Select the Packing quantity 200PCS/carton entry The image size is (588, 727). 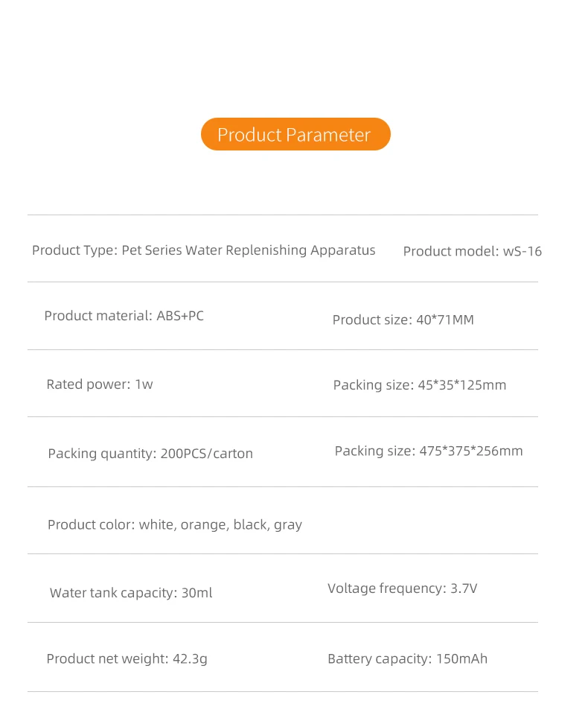pos(150,454)
